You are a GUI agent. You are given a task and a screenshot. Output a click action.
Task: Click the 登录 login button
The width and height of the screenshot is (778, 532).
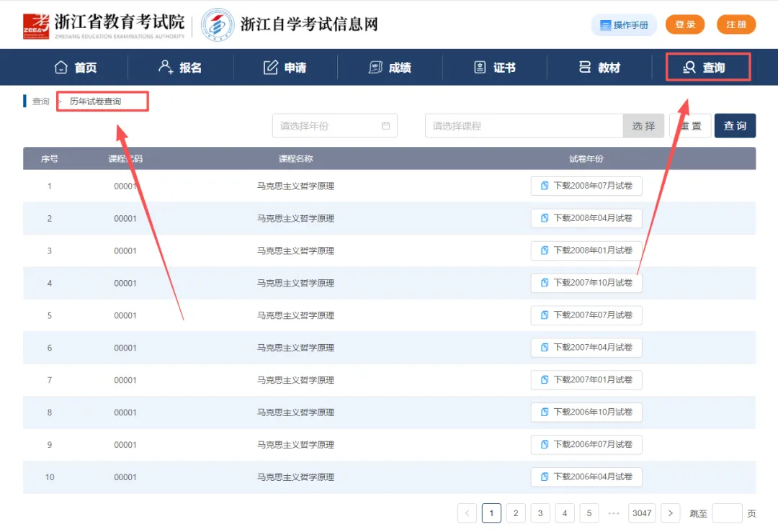(684, 24)
